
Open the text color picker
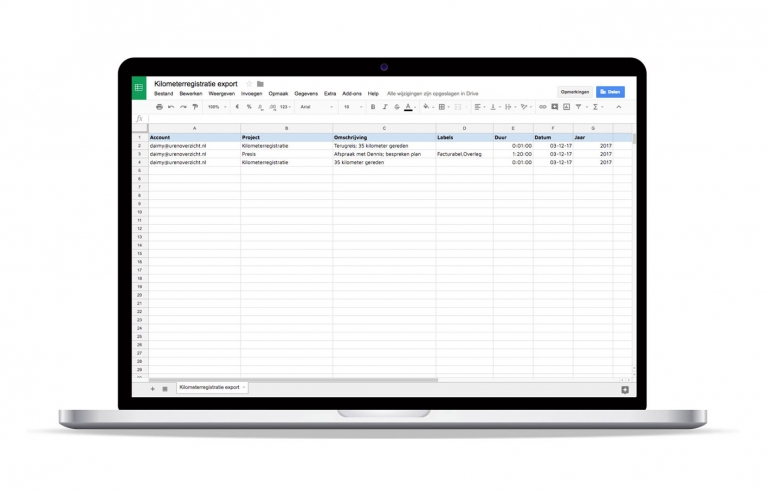click(408, 107)
